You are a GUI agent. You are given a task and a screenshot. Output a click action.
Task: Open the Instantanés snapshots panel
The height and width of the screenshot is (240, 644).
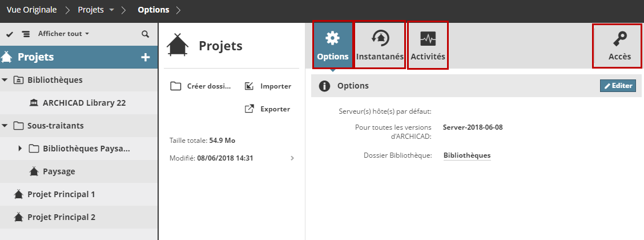coord(380,45)
